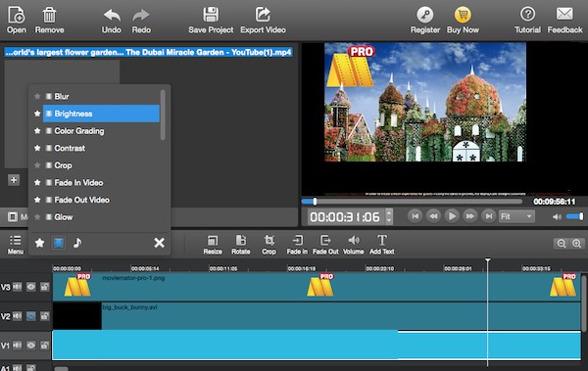Open the Volume tool
Screen dimensions: 588x371
pyautogui.click(x=353, y=245)
